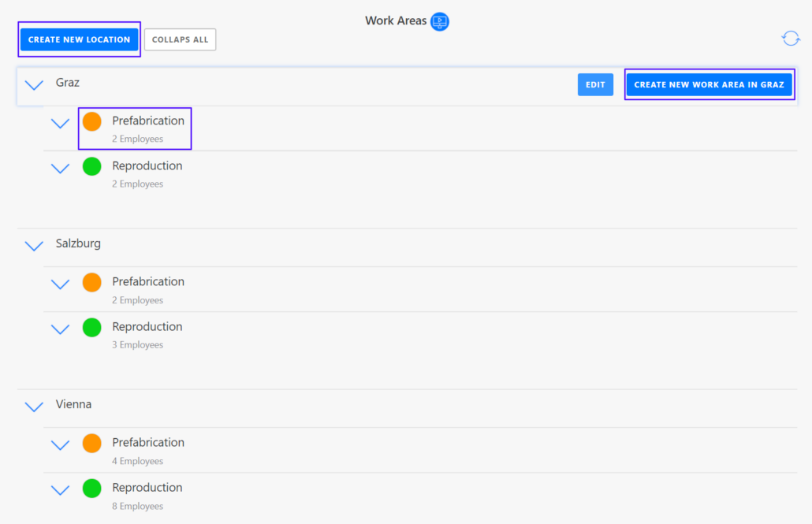The image size is (812, 524).
Task: Click the orange circle for Vienna Prefabrication
Action: (92, 443)
